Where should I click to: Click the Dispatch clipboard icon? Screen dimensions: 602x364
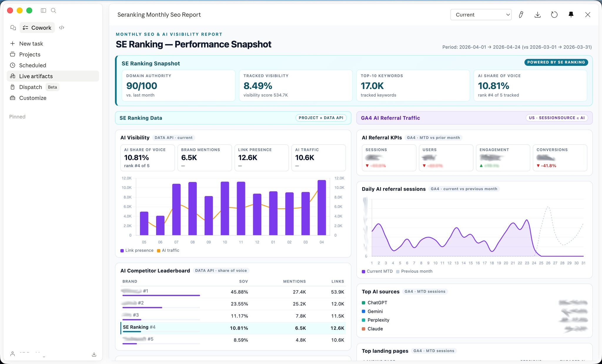(12, 87)
